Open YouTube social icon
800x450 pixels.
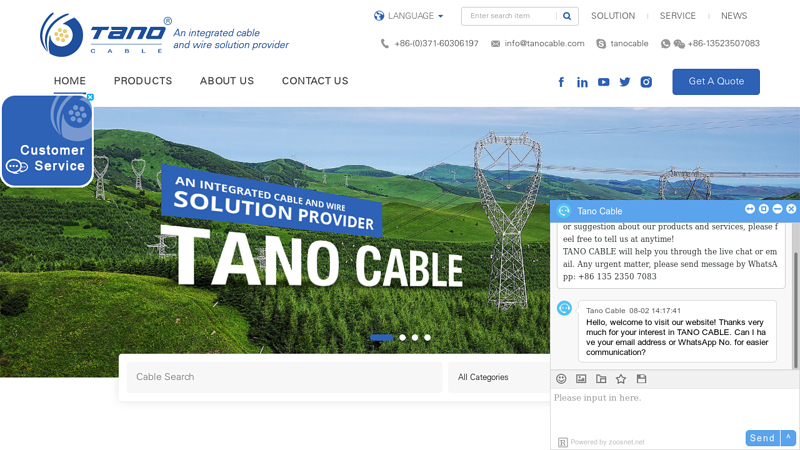click(x=604, y=82)
